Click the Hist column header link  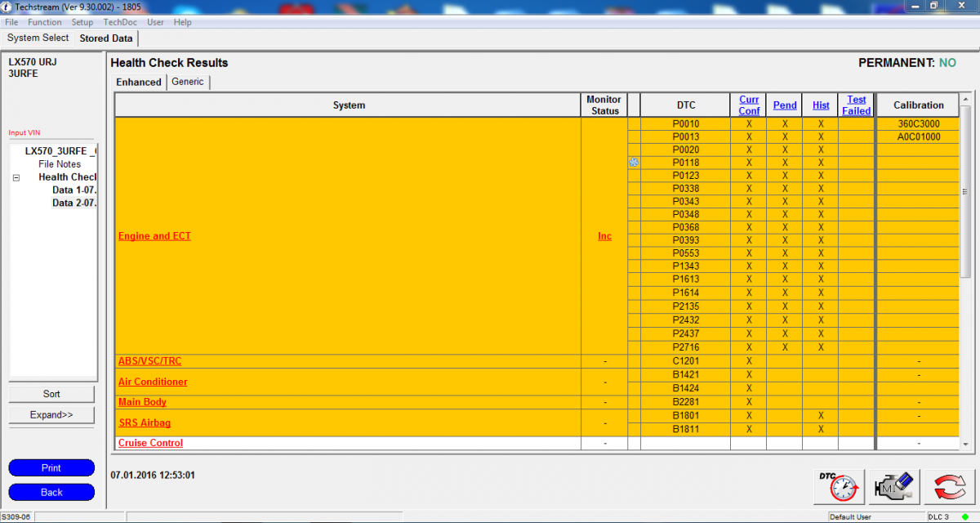tap(821, 105)
